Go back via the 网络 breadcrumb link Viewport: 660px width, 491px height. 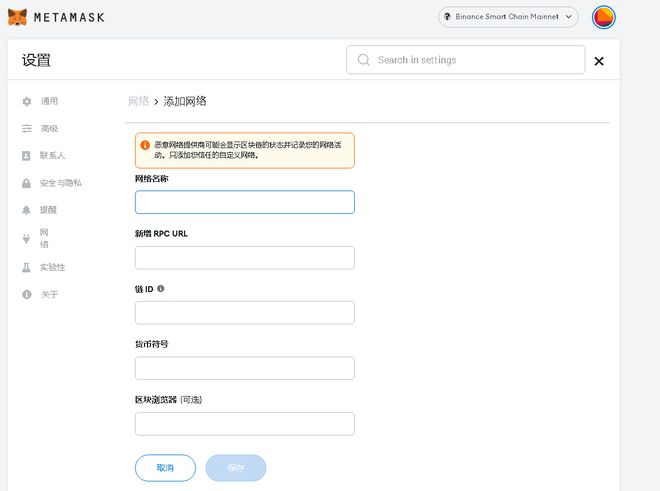coord(138,101)
